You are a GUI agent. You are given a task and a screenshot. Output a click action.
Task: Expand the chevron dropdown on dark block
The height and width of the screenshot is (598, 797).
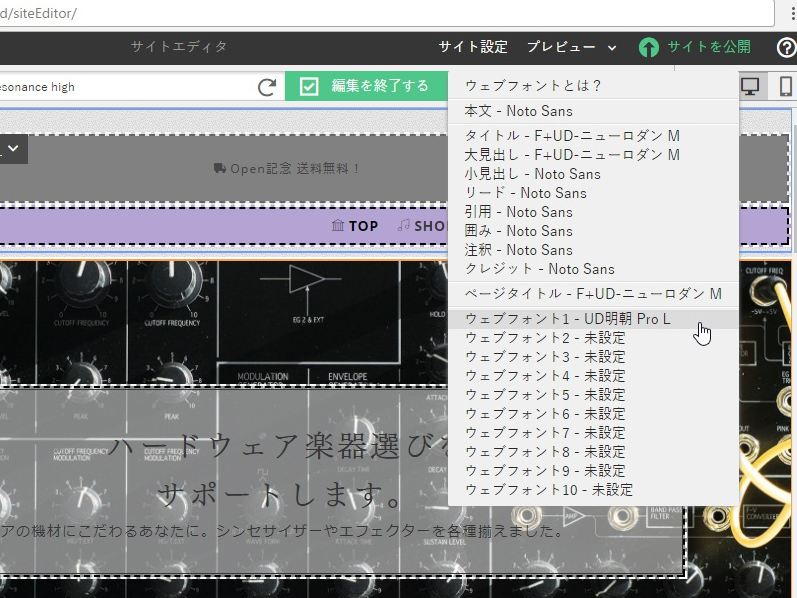(13, 149)
